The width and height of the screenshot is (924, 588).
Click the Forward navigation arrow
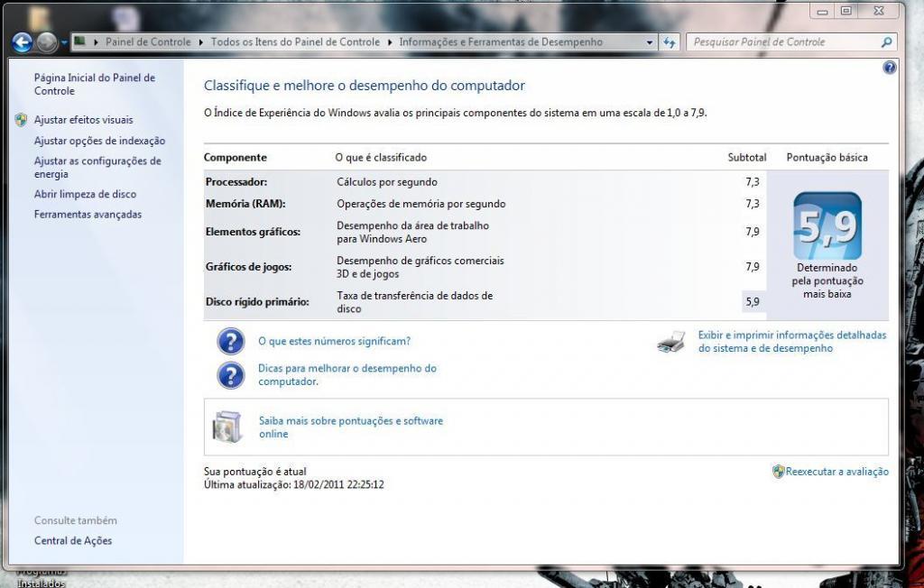(x=47, y=42)
